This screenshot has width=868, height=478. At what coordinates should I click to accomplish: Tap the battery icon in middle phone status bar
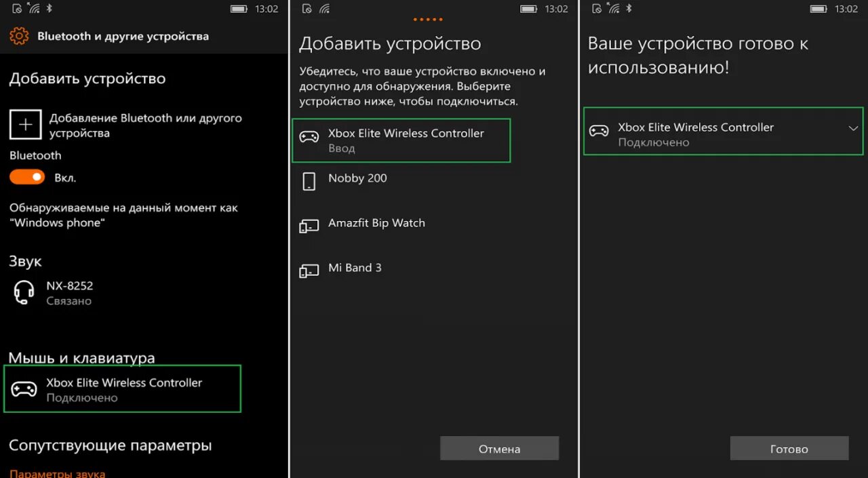(529, 9)
